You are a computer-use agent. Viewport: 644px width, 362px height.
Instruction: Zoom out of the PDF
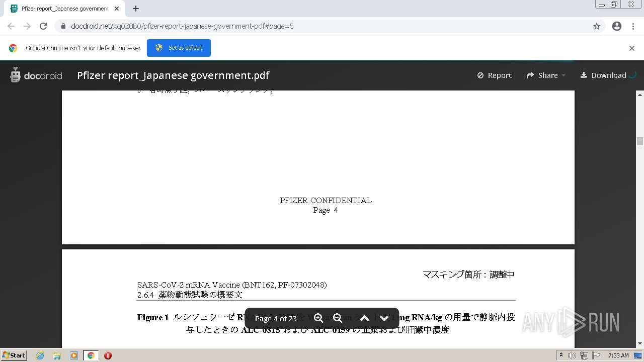(338, 318)
